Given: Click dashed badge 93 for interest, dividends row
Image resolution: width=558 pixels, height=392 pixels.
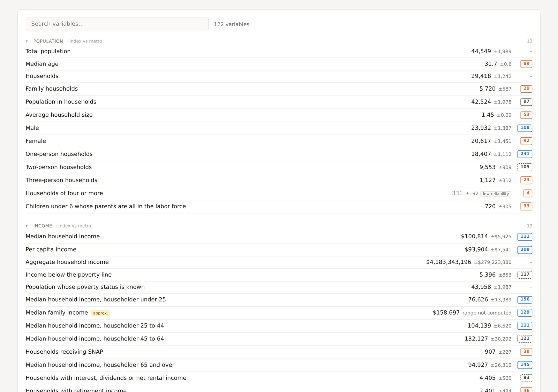Looking at the screenshot, I should point(526,378).
